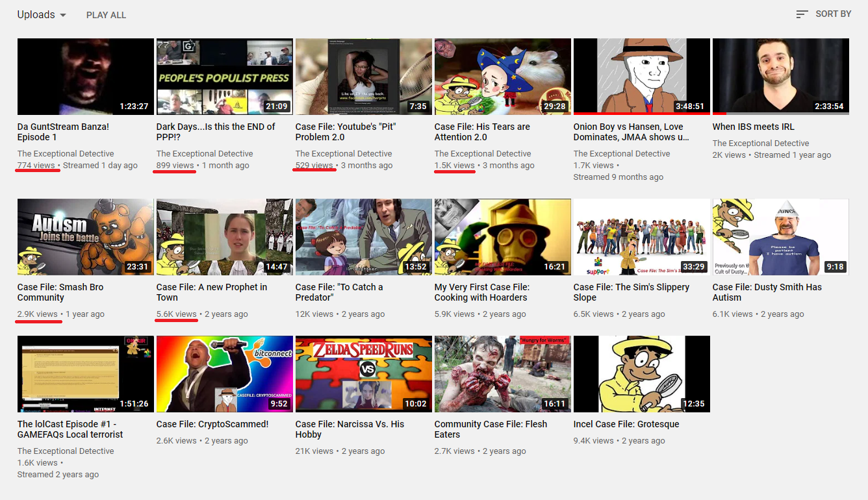Open title 'Case File: The Sim's Slippery Slope'
This screenshot has width=868, height=500.
632,292
